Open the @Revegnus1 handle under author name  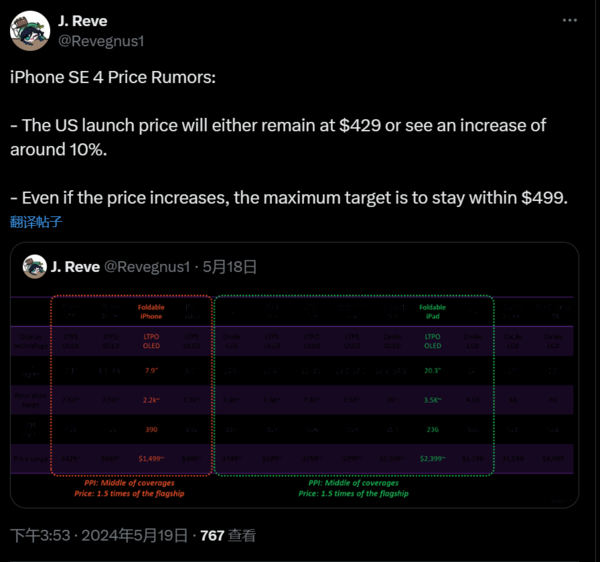[108, 39]
